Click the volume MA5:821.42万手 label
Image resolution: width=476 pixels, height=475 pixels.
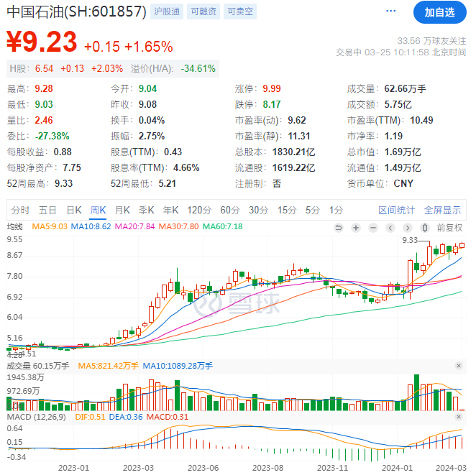[x=109, y=366]
